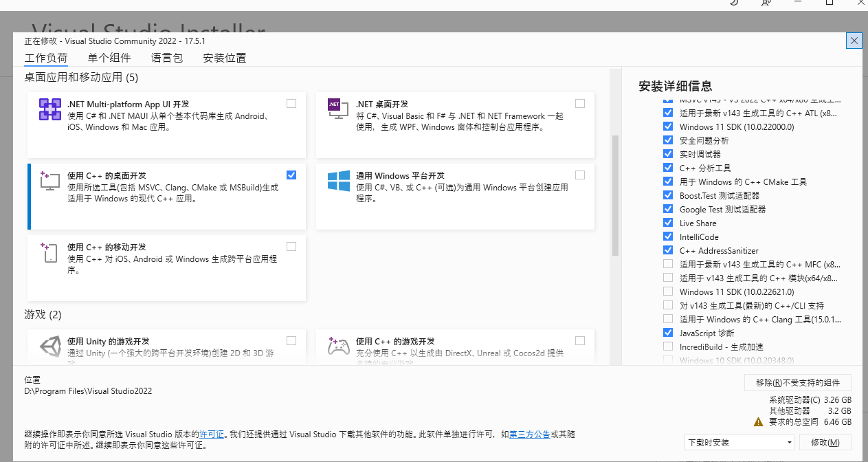
Task: Uncheck the C++ 分析工具 component
Action: click(668, 168)
